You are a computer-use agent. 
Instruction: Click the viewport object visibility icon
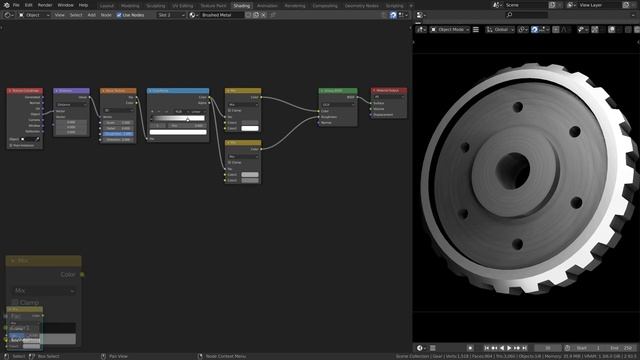pos(582,29)
